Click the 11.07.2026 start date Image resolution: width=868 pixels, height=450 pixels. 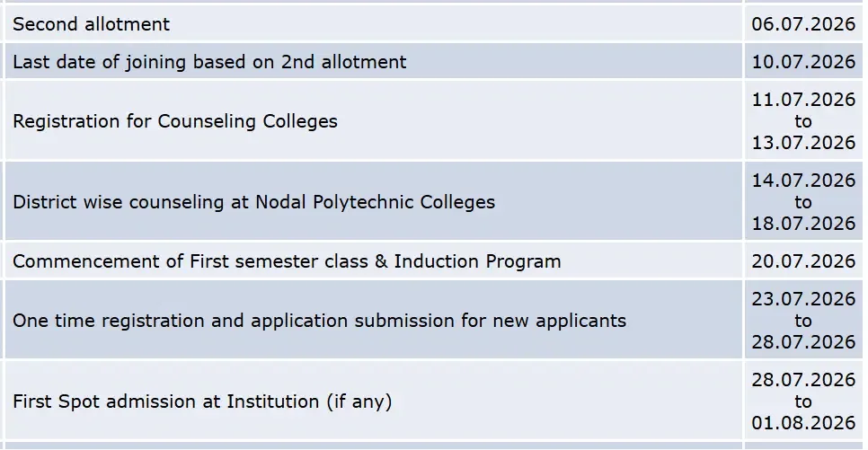click(x=803, y=100)
